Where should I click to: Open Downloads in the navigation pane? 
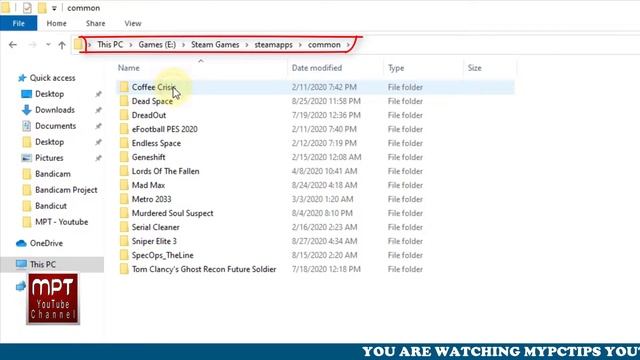tap(55, 110)
